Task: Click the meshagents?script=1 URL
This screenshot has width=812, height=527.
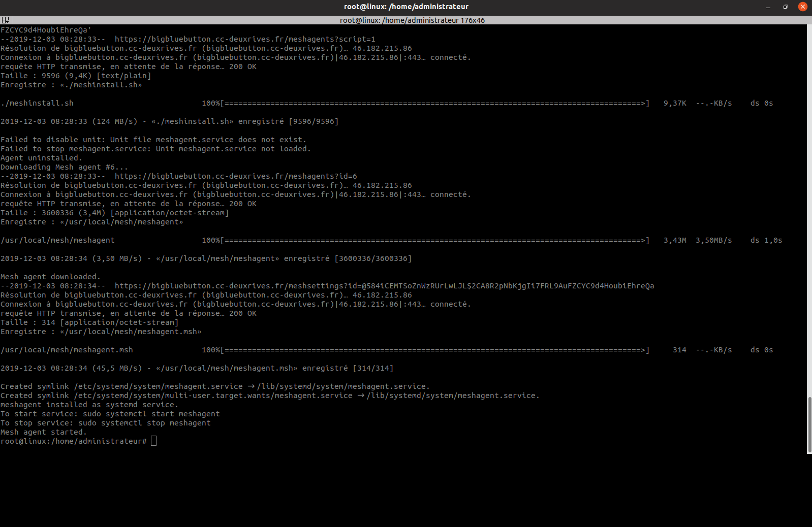Action: point(245,39)
